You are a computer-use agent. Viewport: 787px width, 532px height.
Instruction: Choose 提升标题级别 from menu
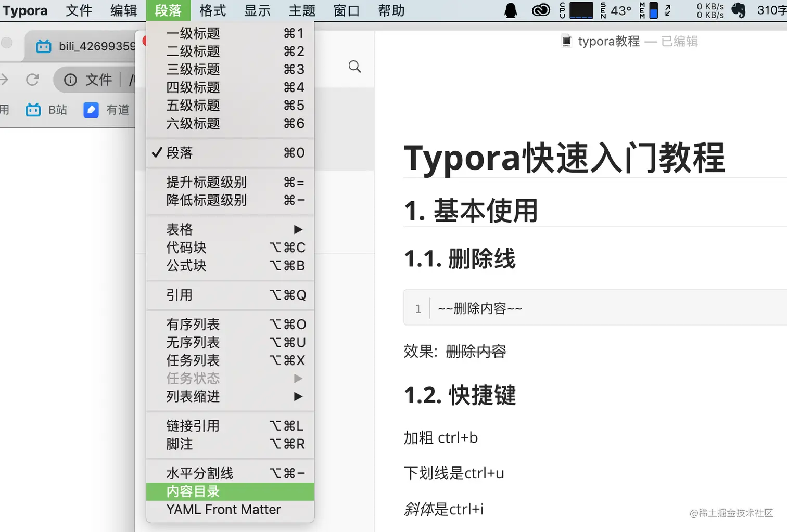pos(230,182)
